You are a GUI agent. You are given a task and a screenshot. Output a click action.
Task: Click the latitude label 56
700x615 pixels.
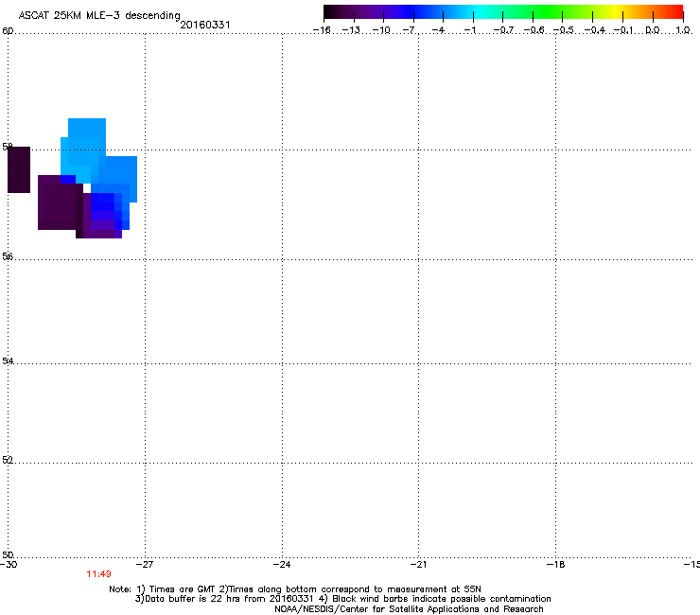8,256
